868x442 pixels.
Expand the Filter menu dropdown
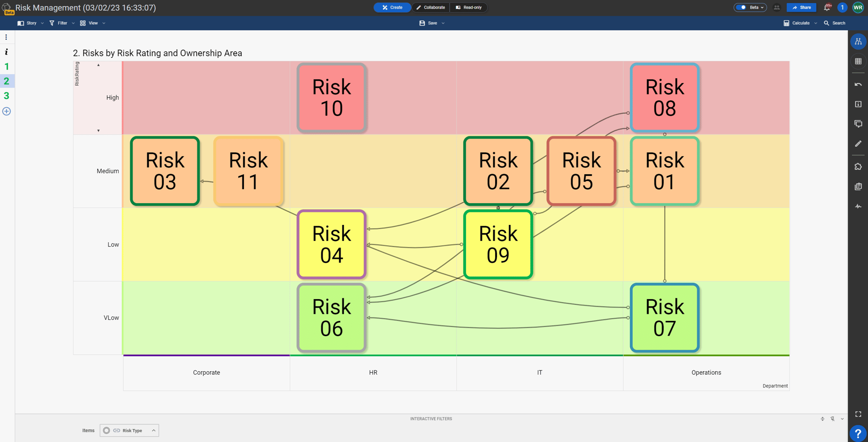click(x=73, y=23)
